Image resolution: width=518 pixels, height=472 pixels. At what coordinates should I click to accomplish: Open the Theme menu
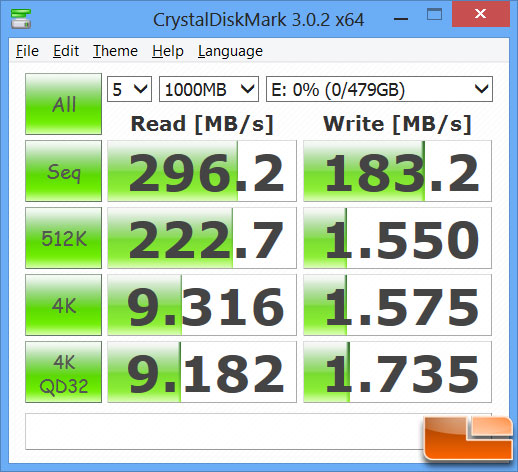(115, 51)
